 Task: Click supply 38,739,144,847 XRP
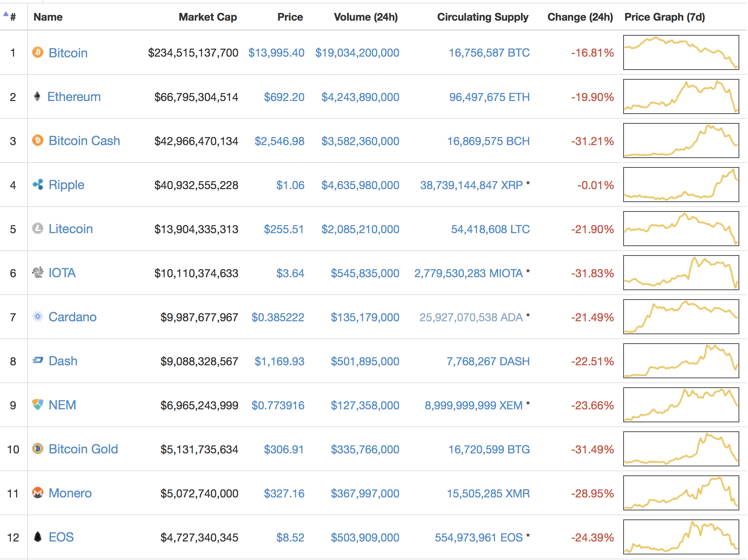point(471,185)
